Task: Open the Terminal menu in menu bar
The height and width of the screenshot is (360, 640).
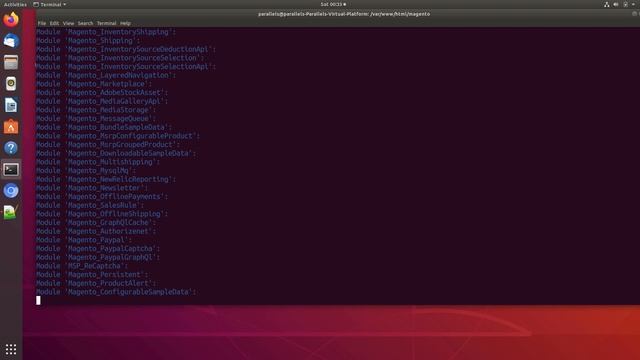Action: 107,23
